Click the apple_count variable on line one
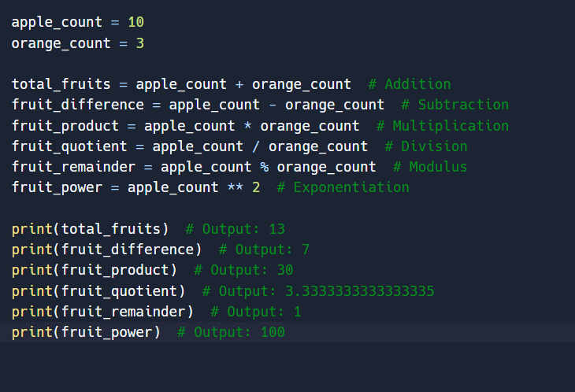 57,22
